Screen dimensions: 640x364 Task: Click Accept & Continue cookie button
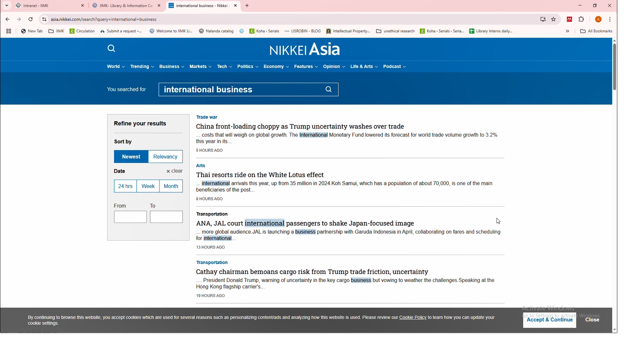click(x=550, y=321)
